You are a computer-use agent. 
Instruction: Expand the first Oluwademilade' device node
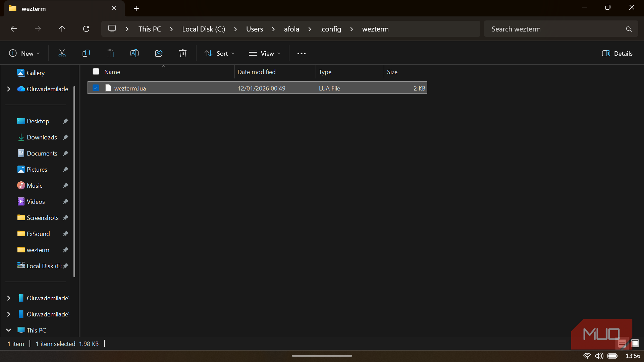coord(9,298)
